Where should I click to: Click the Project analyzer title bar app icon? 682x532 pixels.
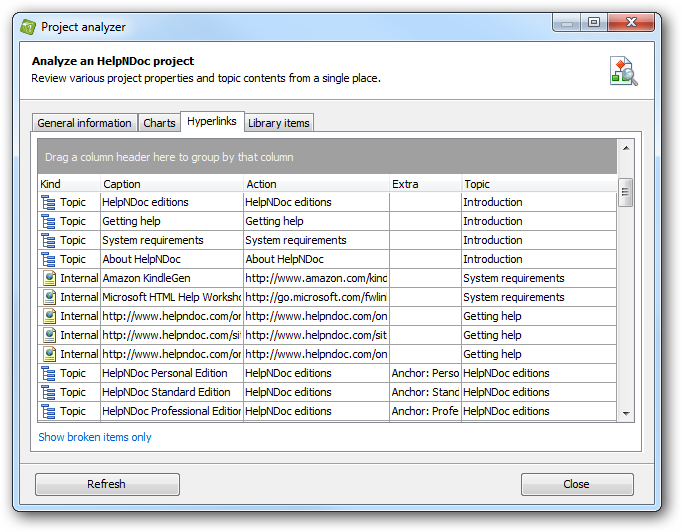coord(28,27)
